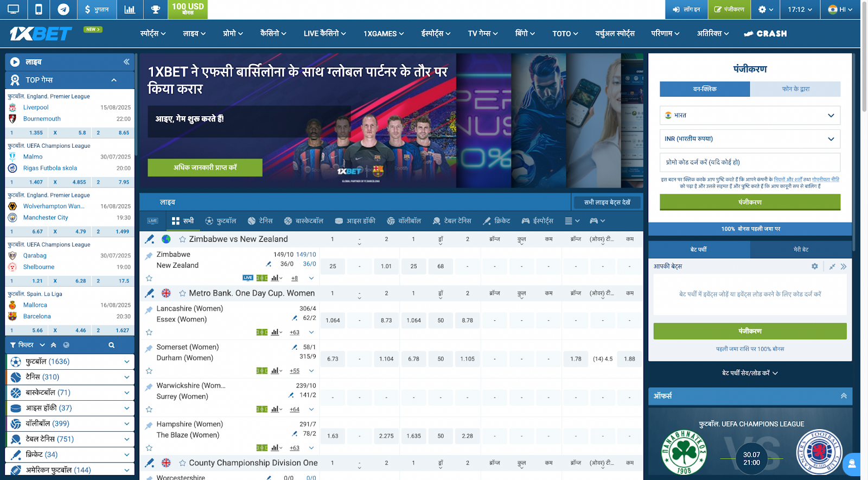Open the HI language selector
The image size is (868, 480).
840,9
